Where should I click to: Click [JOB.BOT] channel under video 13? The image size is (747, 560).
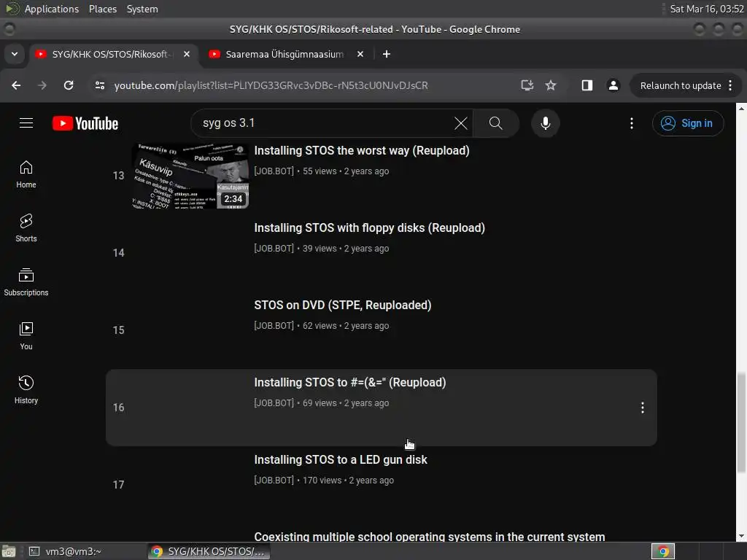coord(274,171)
